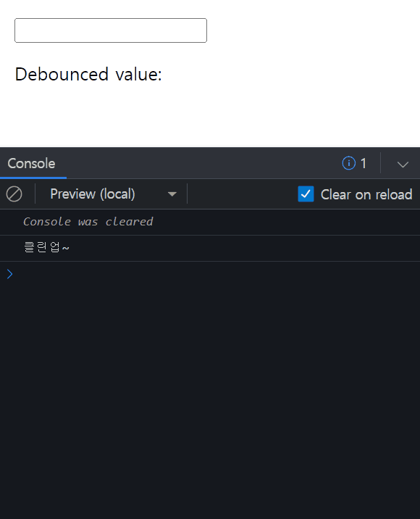
Task: Click the info message count 1
Action: 364,163
